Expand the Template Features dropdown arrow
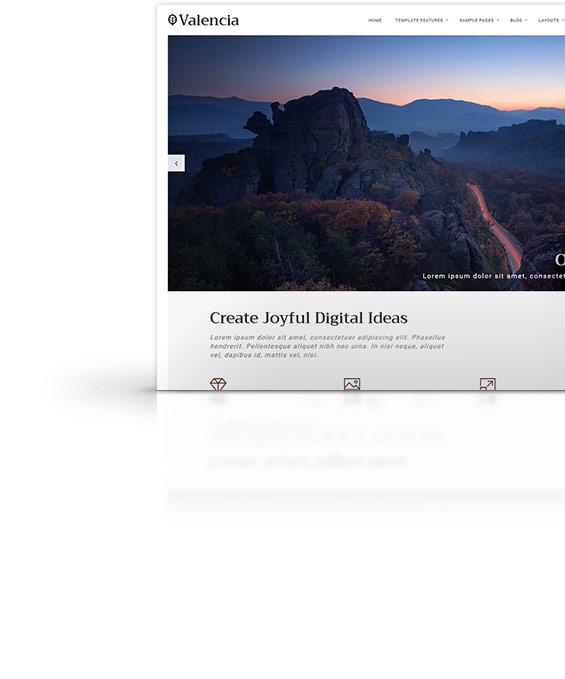The height and width of the screenshot is (679, 565). [x=447, y=20]
